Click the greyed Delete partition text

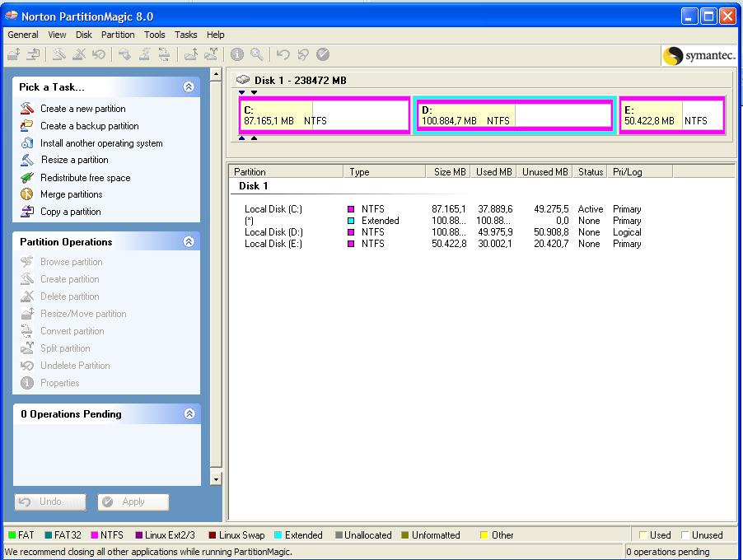(x=70, y=296)
